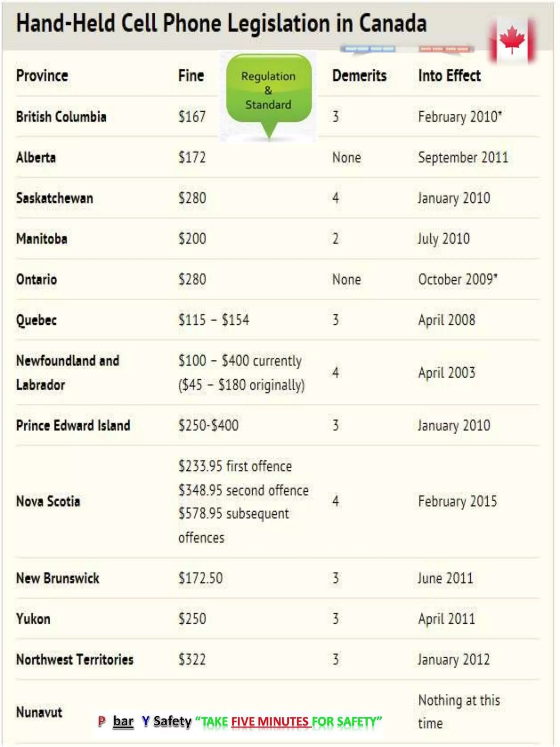Select the Into Effect column header

pyautogui.click(x=449, y=76)
